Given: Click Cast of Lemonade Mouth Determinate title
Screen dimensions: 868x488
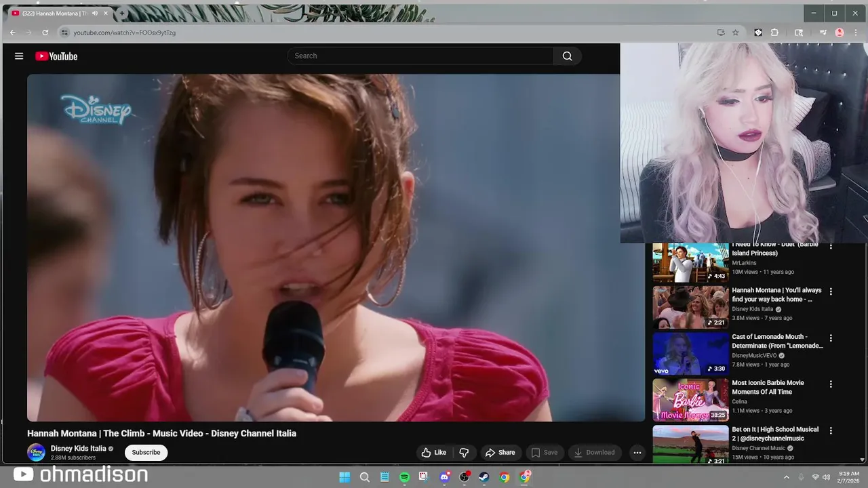Looking at the screenshot, I should coord(777,341).
